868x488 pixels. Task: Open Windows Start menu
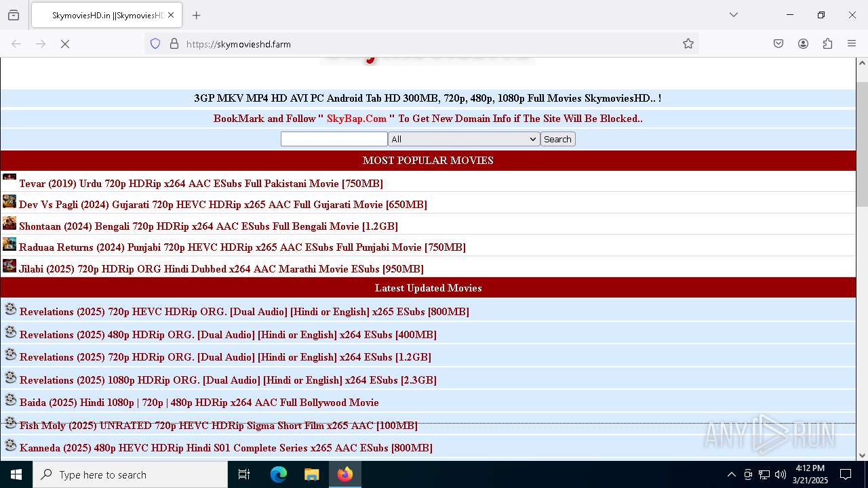pos(16,474)
